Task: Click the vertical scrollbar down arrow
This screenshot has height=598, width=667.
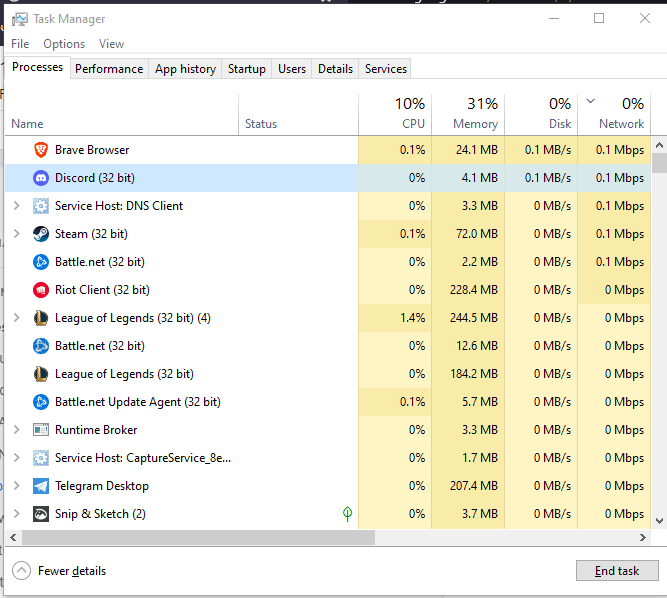Action: coord(659,521)
